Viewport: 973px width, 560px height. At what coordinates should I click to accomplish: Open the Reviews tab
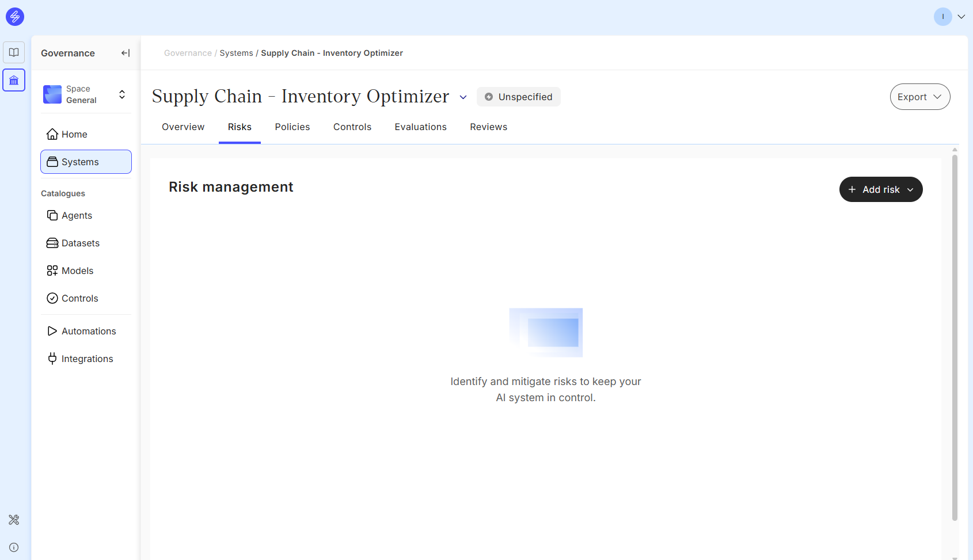(x=488, y=127)
